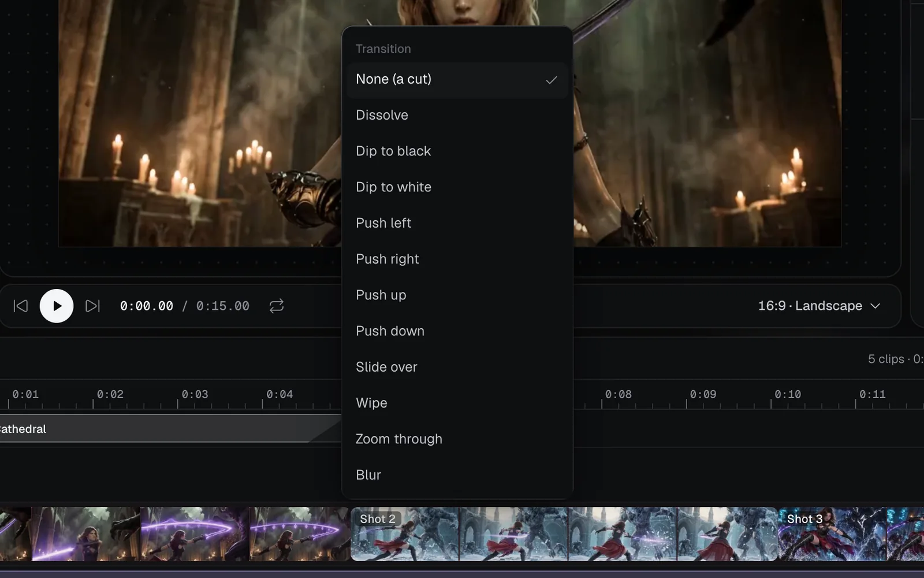Click the 0:02 mark on timeline ruler
The height and width of the screenshot is (578, 924).
click(x=110, y=395)
